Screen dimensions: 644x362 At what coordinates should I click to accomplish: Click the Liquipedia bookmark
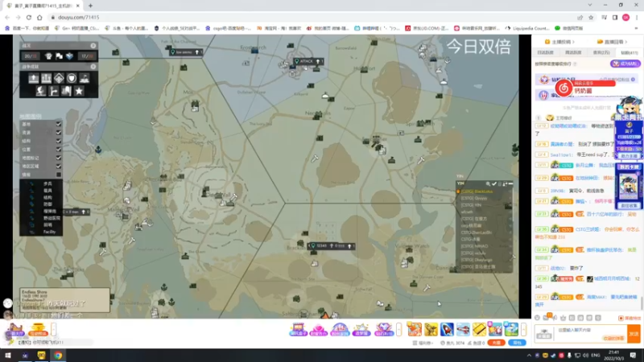[527, 28]
